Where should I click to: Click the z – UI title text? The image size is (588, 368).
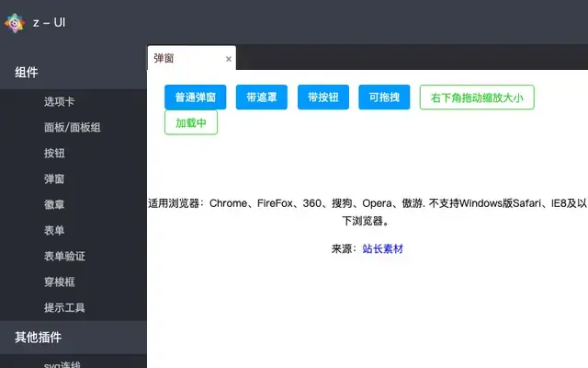pos(49,22)
